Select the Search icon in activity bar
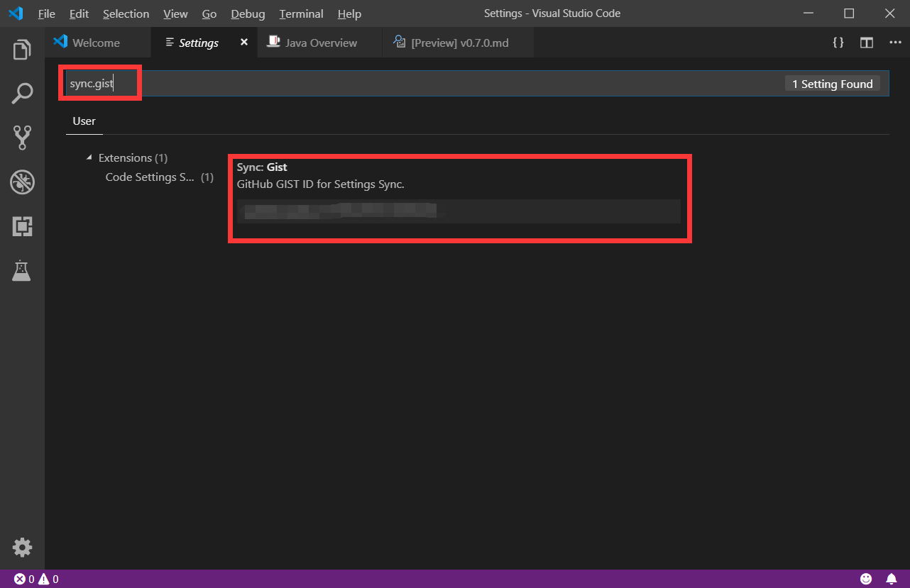Screen dimensions: 910x588 [x=21, y=93]
